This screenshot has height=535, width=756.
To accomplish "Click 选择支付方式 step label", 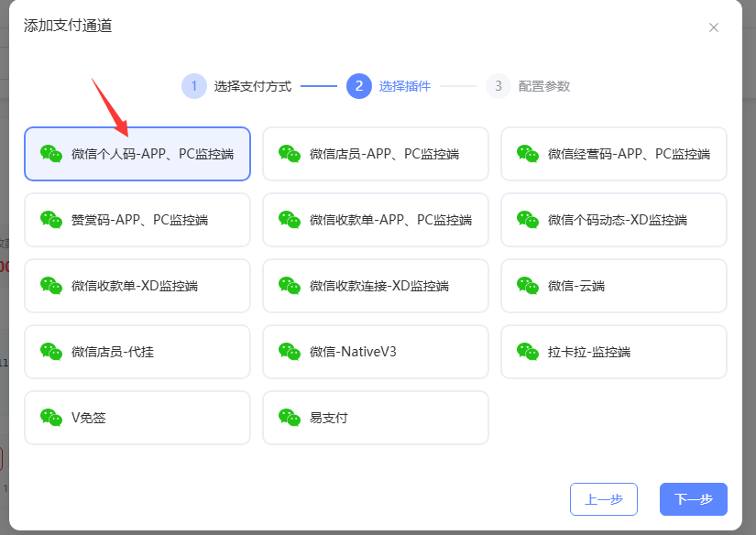I will point(253,86).
